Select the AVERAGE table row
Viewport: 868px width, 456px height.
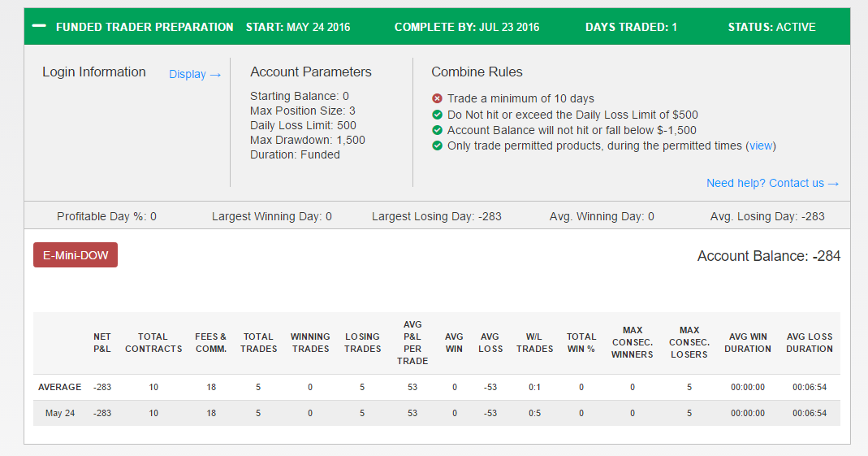(437, 387)
